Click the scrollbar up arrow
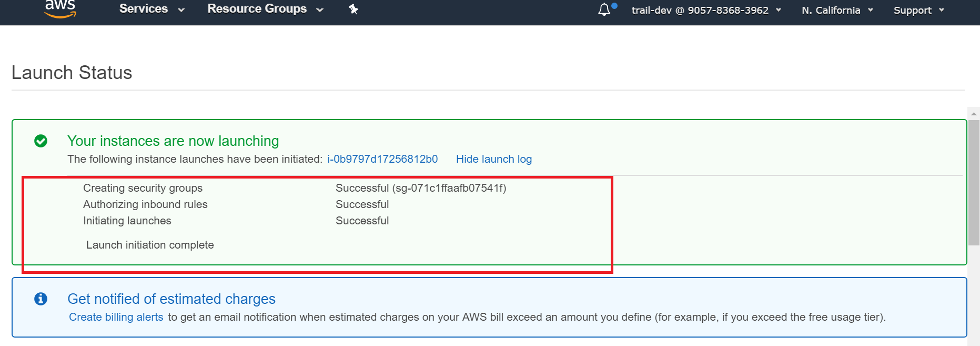Screen dimensions: 980x346 tap(974, 113)
